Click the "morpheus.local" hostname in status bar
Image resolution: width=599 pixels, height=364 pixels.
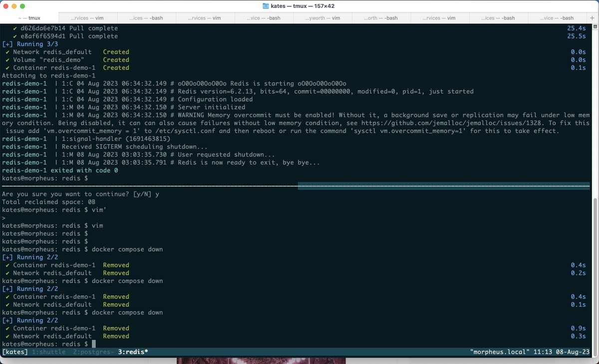point(500,352)
